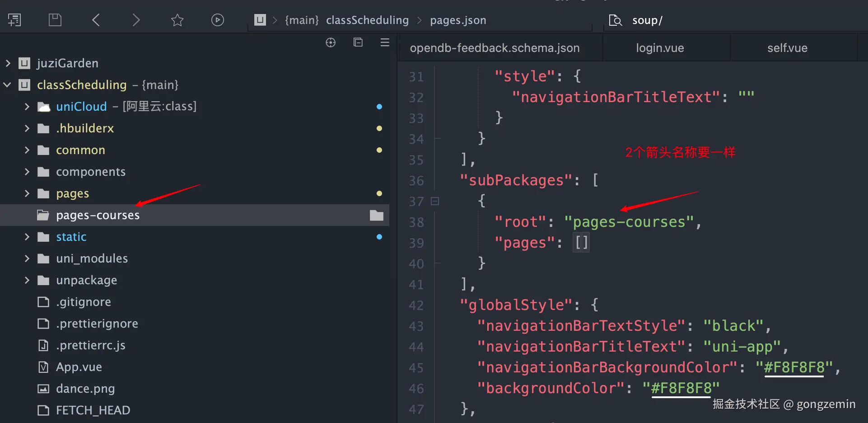Click the App.vue file icon
Screen dimensions: 868x423
[43, 367]
